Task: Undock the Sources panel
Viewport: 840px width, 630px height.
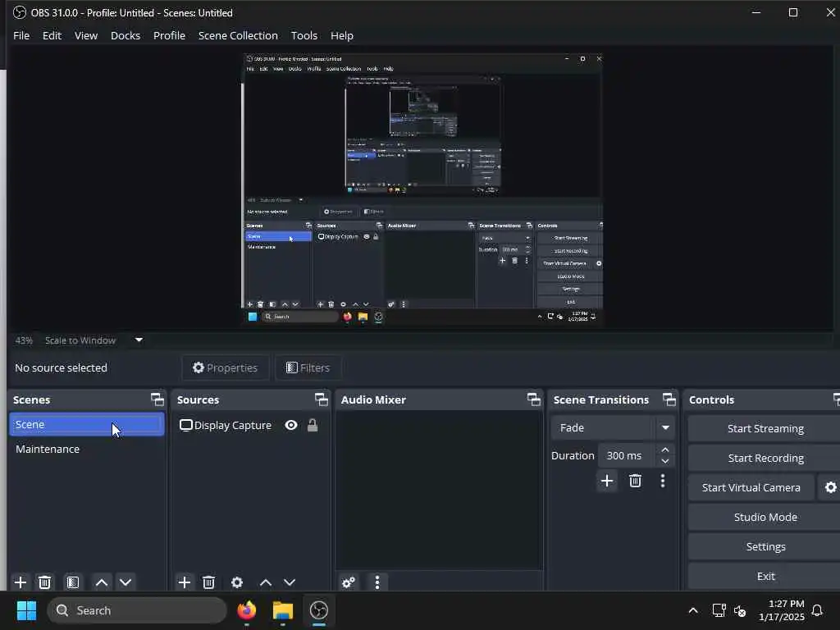Action: coord(321,399)
